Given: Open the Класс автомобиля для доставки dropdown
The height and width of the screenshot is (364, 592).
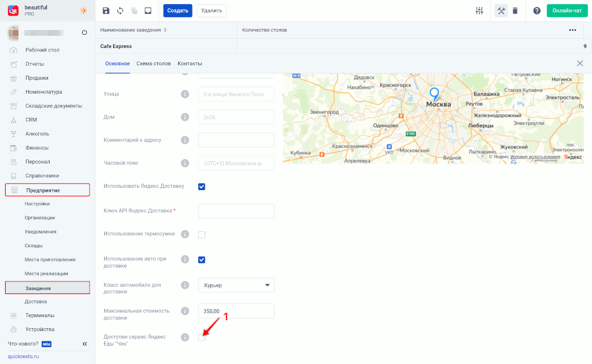Looking at the screenshot, I should click(236, 285).
